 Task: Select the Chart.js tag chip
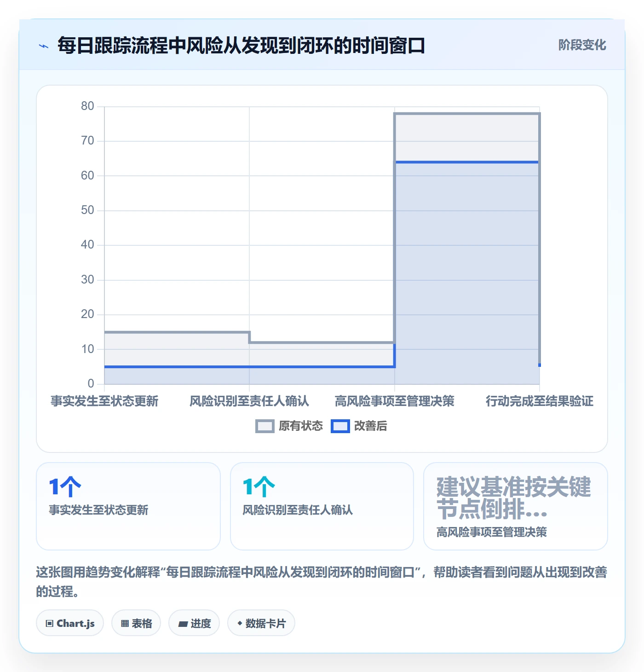[x=70, y=623]
